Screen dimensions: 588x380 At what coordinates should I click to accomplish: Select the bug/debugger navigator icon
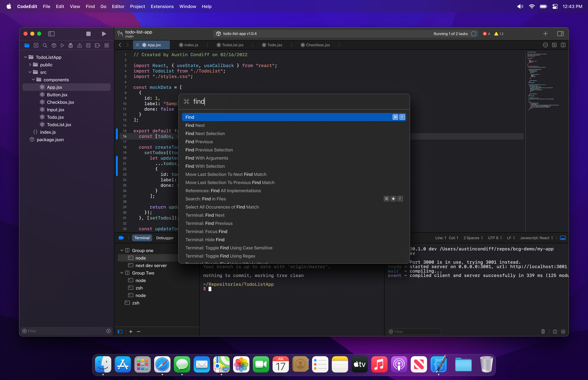71,45
